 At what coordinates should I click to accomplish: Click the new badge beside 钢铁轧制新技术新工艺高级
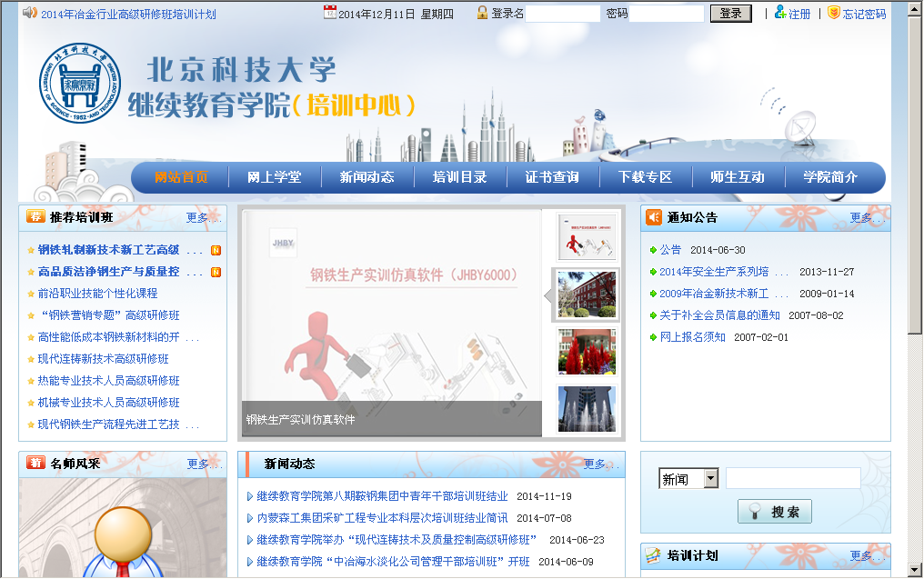[216, 250]
